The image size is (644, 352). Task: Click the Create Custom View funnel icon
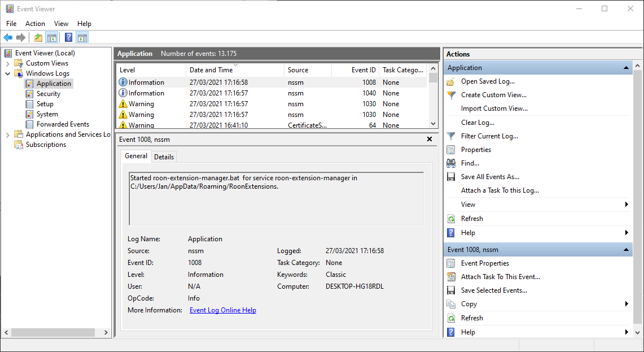(x=450, y=94)
